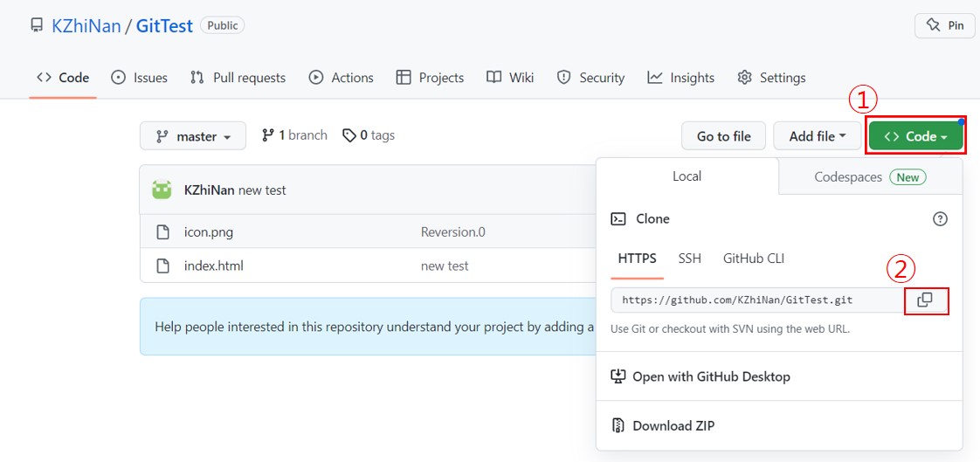Click the repository icon before KZhiNan
This screenshot has width=980, height=462.
[37, 26]
